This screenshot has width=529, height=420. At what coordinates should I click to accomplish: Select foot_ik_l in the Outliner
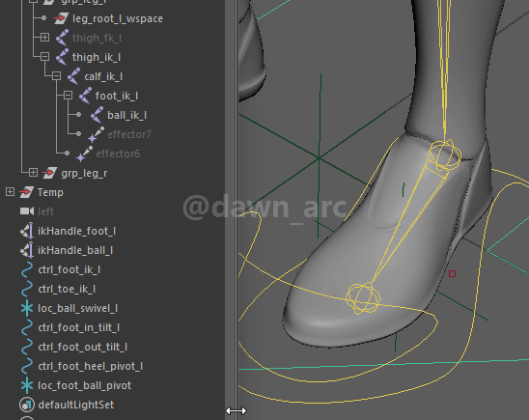[x=117, y=96]
